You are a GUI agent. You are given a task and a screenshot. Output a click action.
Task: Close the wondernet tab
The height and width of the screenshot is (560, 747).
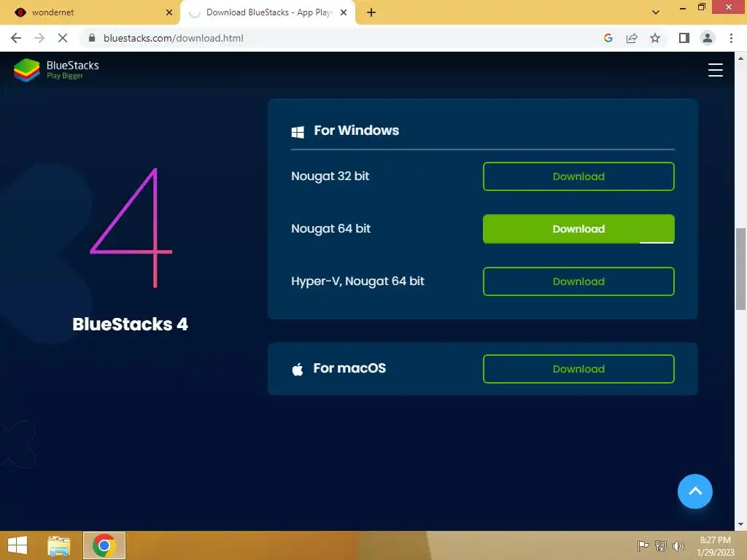coord(169,12)
